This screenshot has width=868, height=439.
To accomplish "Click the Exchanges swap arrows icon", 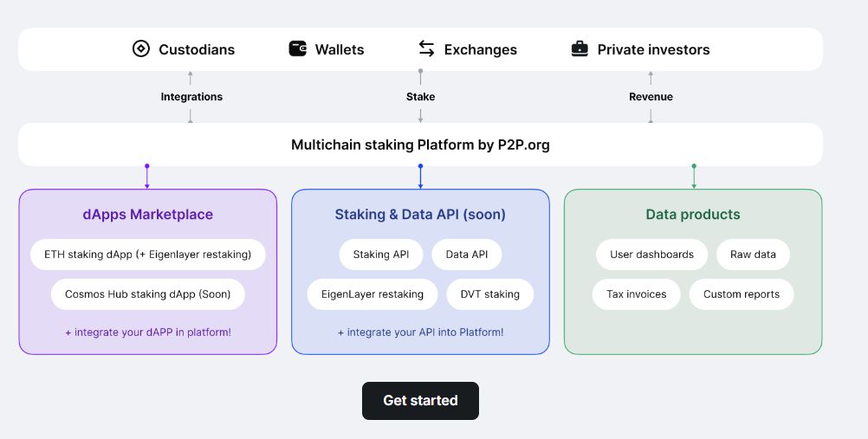I will tap(426, 48).
